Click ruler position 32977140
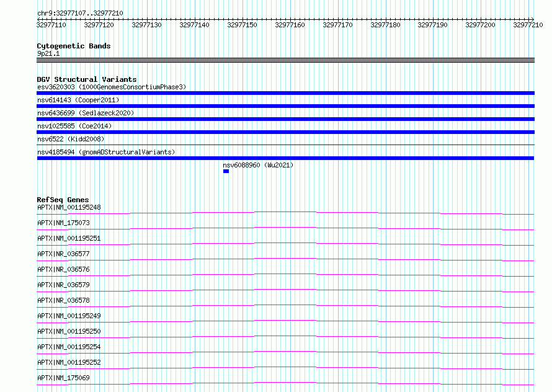Image resolution: width=552 pixels, height=392 pixels. point(194,25)
